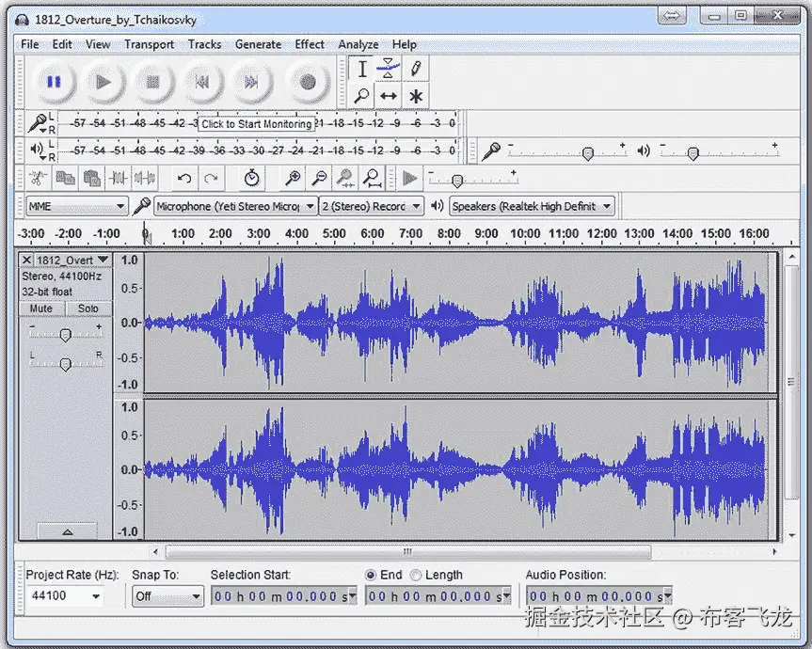The height and width of the screenshot is (649, 812).
Task: Select the End radio button
Action: [371, 575]
